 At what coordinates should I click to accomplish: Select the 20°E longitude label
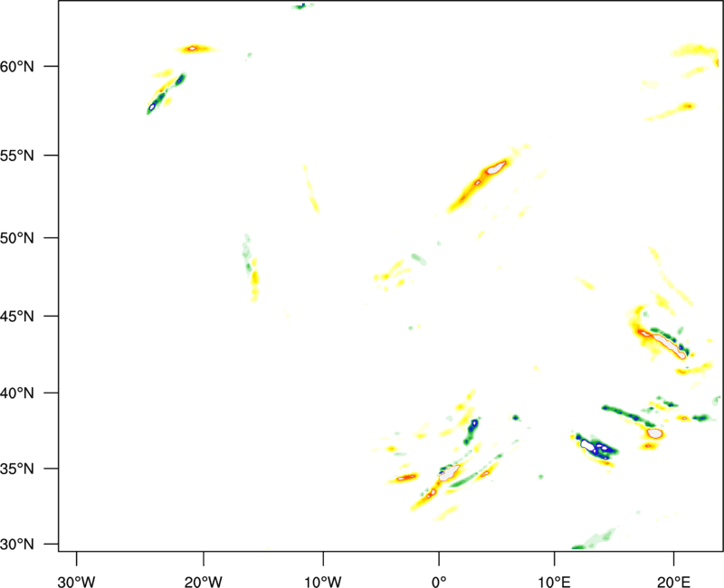point(673,582)
